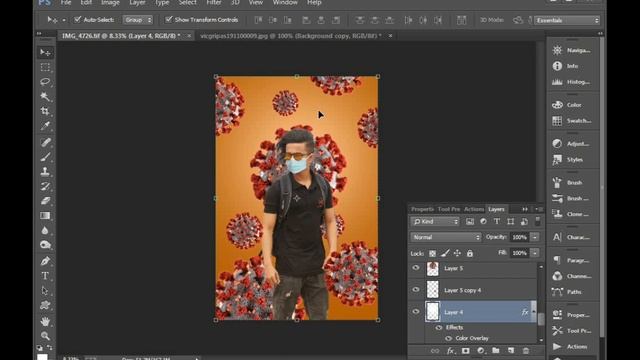
Task: Open the Fill slider arrow
Action: [x=535, y=253]
